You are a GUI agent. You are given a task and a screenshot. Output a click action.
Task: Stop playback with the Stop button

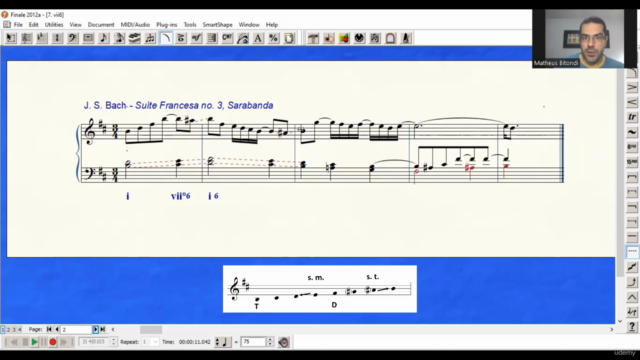pos(25,342)
